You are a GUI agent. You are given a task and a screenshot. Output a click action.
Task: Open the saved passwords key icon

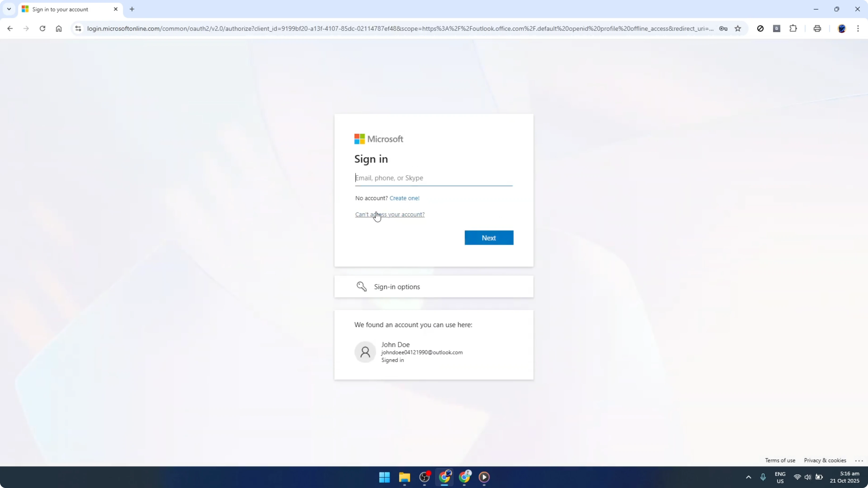(723, 29)
